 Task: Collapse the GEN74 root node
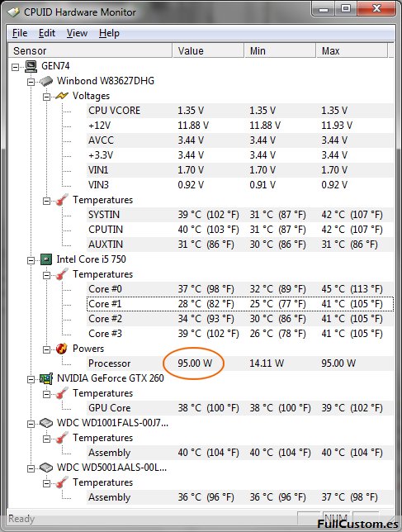point(15,67)
